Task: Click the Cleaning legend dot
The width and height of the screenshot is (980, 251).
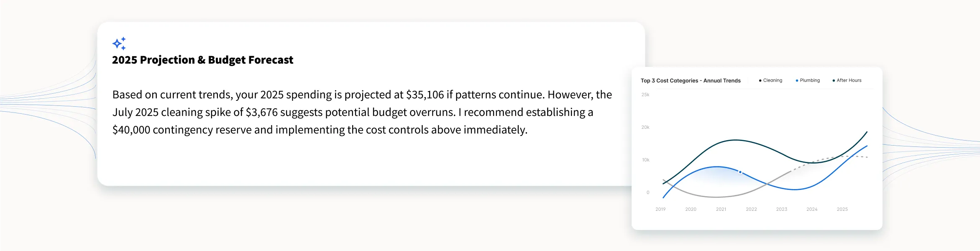Action: click(x=760, y=80)
